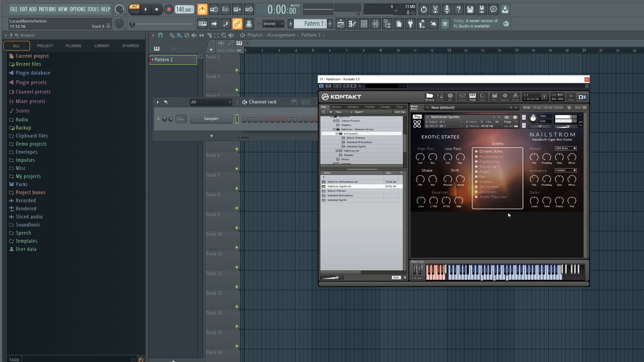
Task: Select the playlist zoom tool
Action: point(223,35)
